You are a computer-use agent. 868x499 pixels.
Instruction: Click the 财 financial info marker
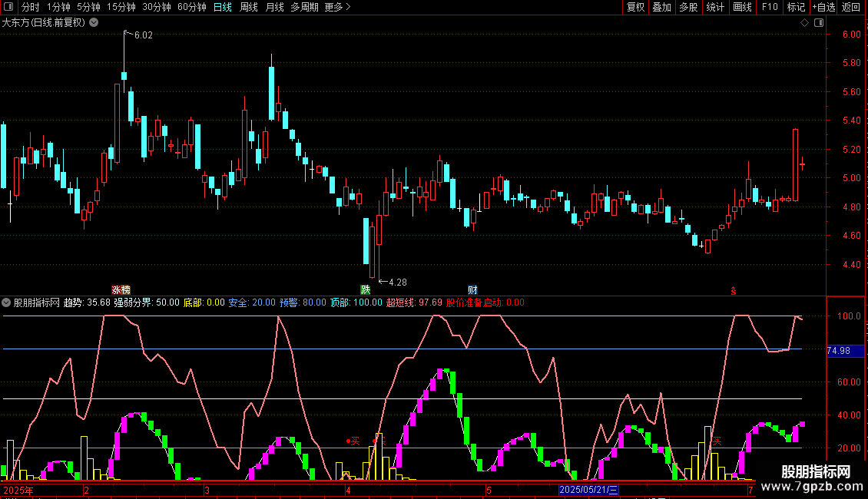click(x=472, y=290)
